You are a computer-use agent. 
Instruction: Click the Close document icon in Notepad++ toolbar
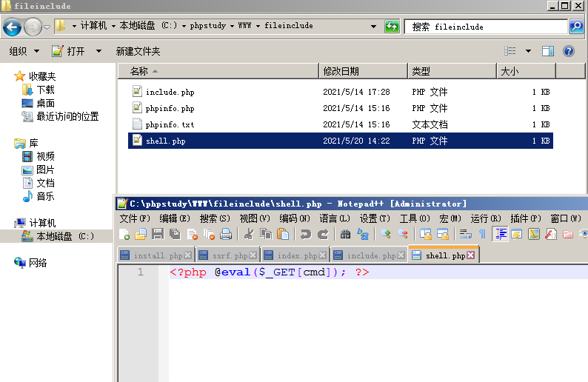pyautogui.click(x=192, y=234)
